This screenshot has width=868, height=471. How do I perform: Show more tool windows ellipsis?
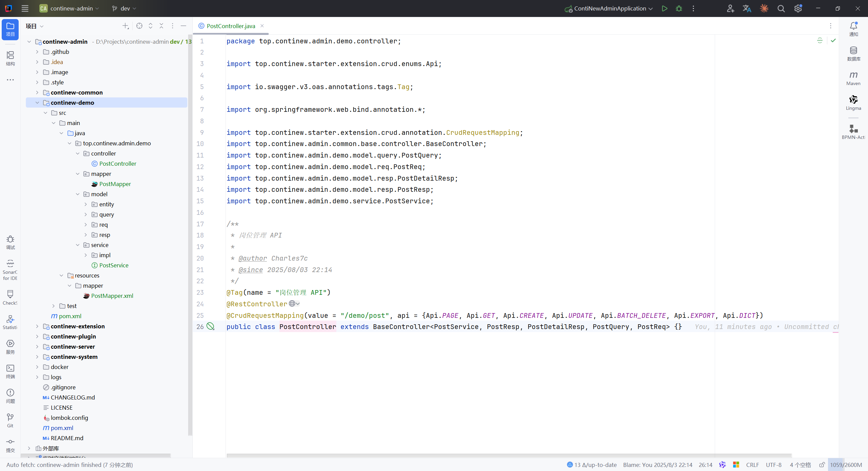(10, 80)
